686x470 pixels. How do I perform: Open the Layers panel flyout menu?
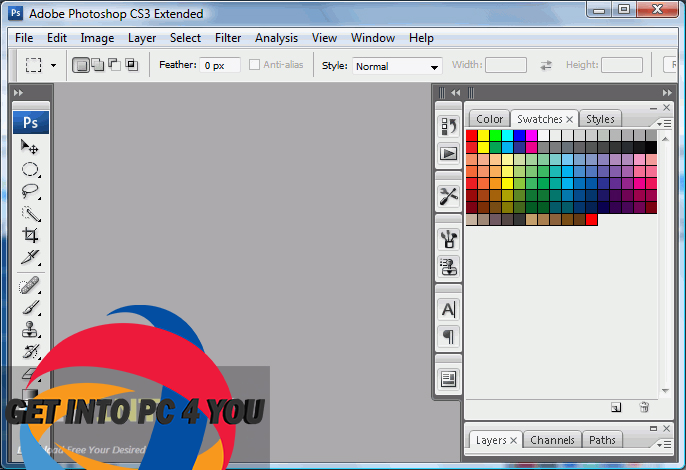point(663,445)
